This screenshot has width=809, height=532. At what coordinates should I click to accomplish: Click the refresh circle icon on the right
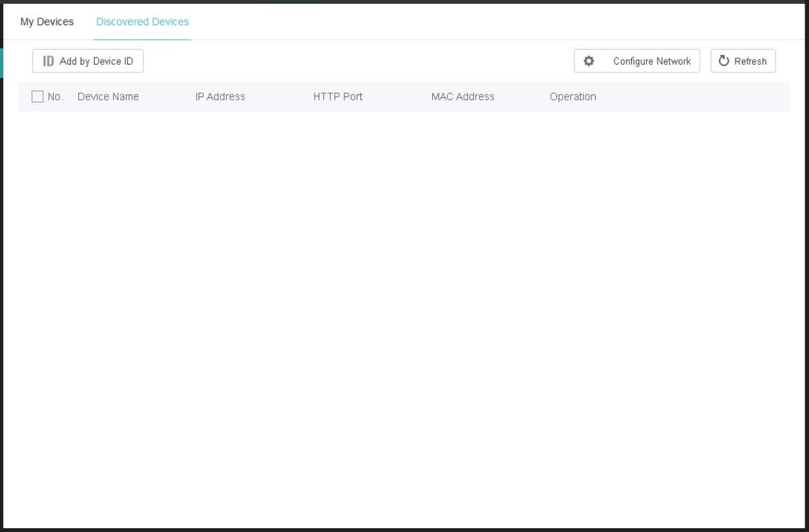tap(724, 60)
